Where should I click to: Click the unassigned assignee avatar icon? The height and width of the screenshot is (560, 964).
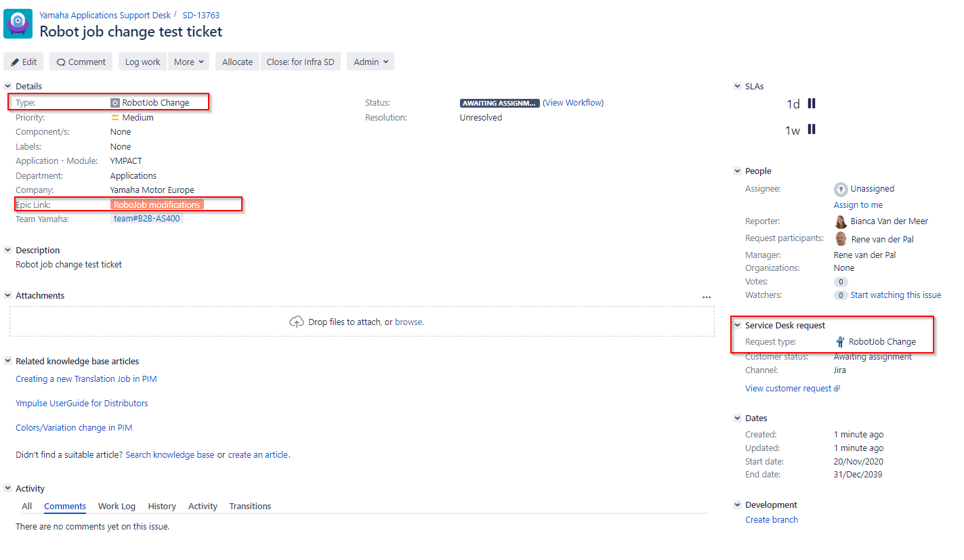841,190
